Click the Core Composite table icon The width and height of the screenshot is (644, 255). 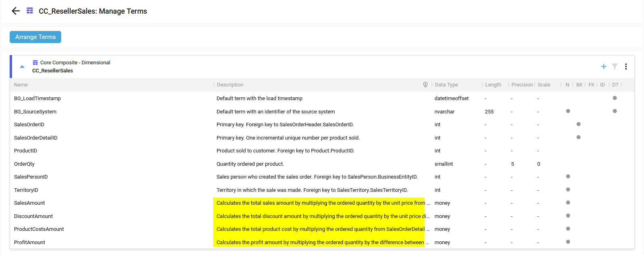35,62
